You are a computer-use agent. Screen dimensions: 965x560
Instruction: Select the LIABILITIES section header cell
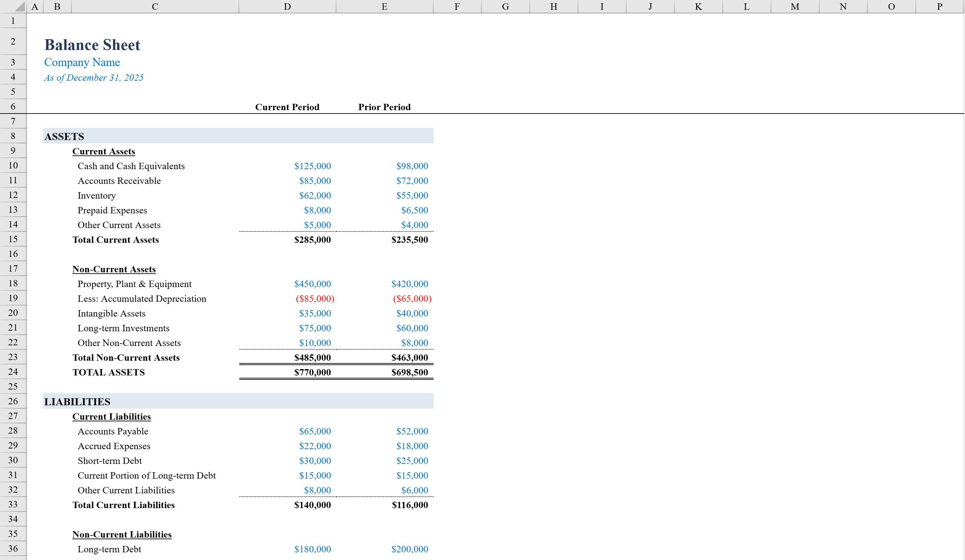(77, 402)
